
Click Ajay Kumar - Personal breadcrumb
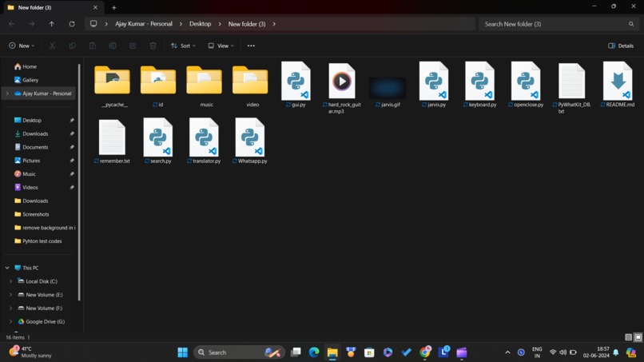(144, 24)
